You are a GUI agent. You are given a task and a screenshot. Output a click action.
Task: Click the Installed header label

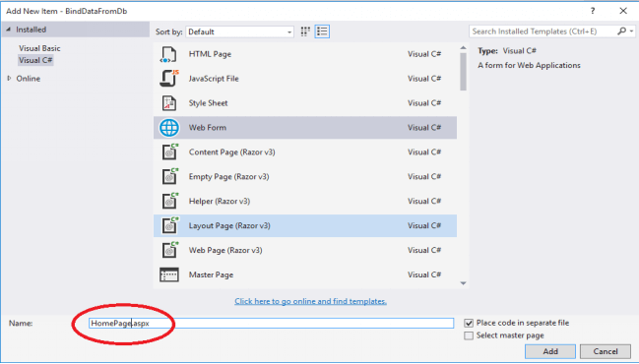[31, 30]
